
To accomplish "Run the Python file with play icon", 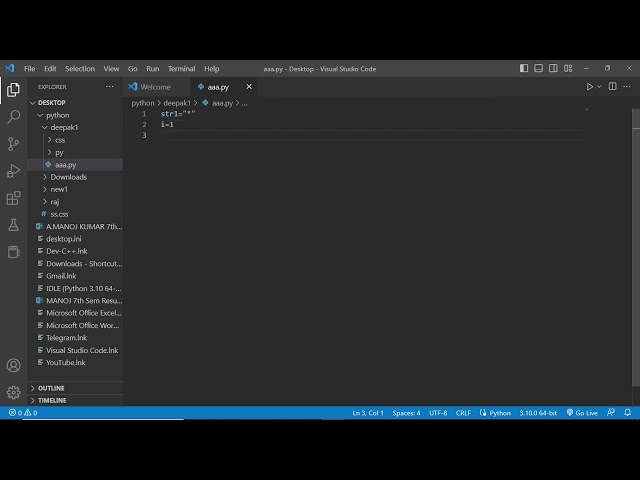I will (589, 87).
